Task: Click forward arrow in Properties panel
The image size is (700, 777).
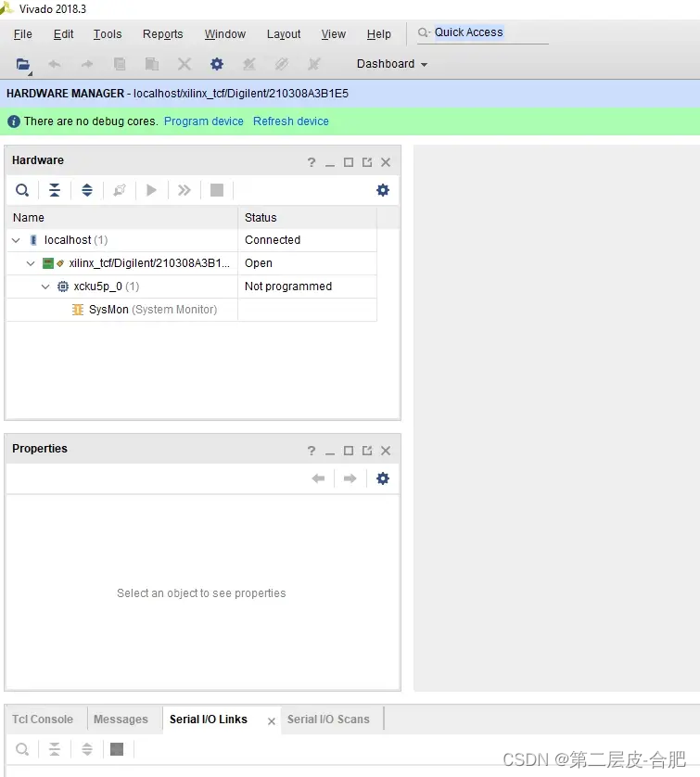Action: tap(350, 478)
